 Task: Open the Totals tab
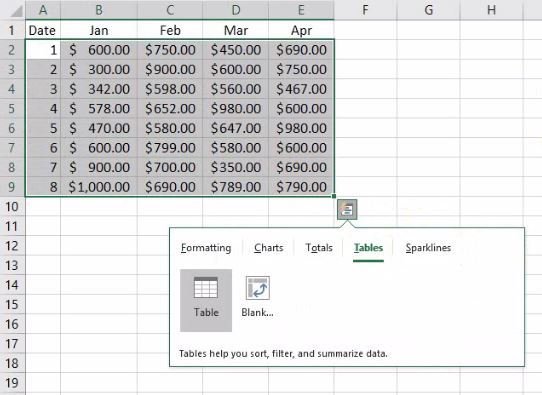tap(319, 248)
